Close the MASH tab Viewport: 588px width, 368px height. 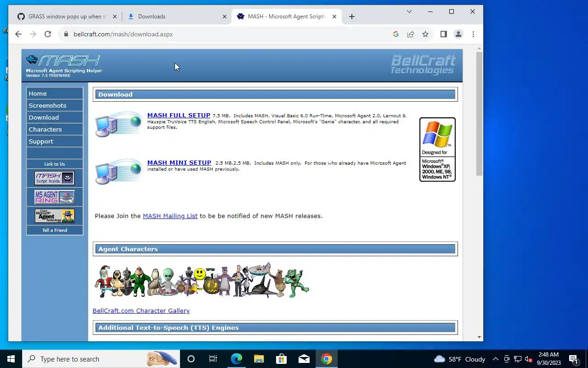click(x=334, y=17)
